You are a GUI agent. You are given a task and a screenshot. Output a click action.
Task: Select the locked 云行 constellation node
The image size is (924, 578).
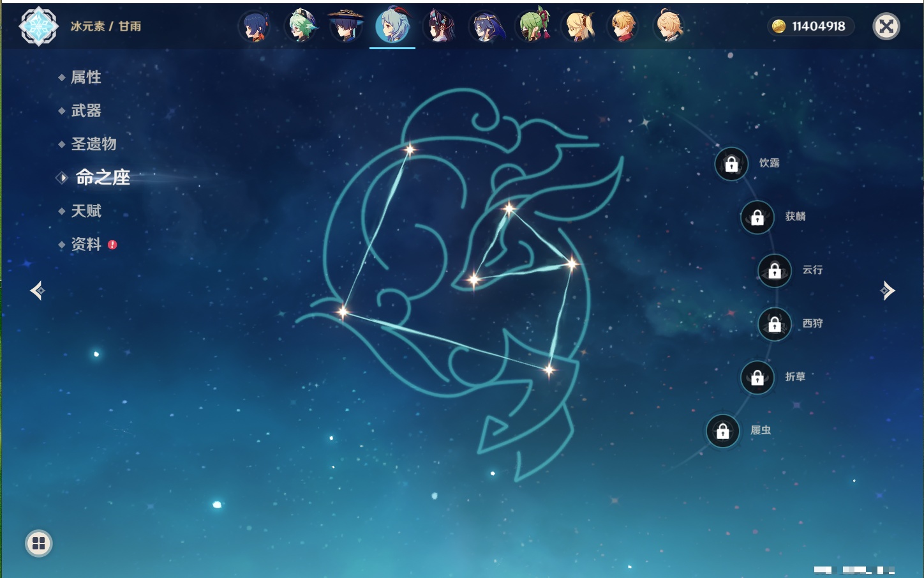pyautogui.click(x=775, y=271)
